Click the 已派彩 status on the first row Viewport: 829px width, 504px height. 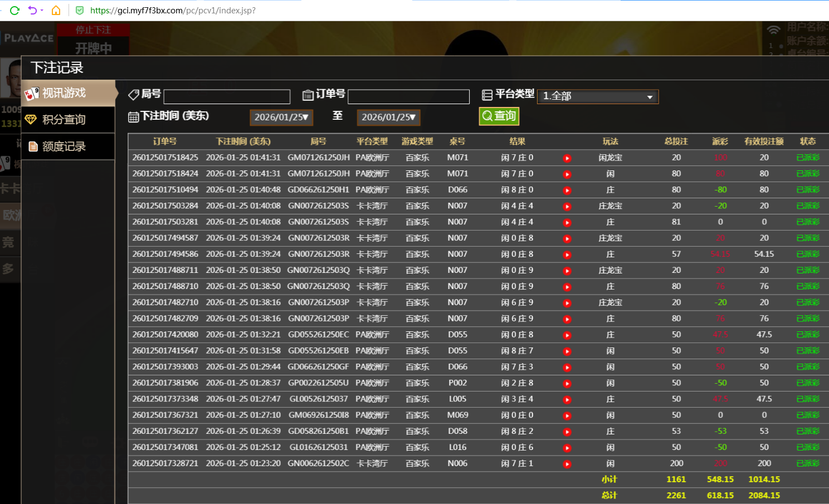[807, 158]
